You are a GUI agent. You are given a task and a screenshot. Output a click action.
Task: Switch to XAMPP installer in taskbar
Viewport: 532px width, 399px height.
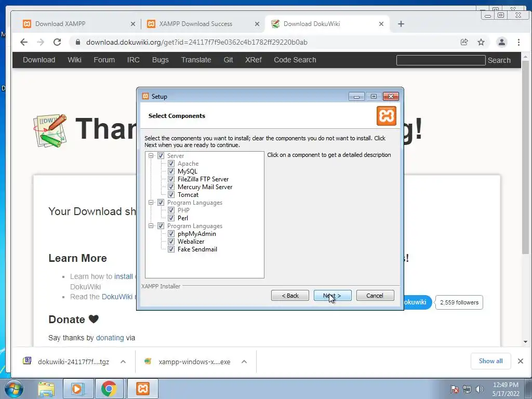pos(143,389)
